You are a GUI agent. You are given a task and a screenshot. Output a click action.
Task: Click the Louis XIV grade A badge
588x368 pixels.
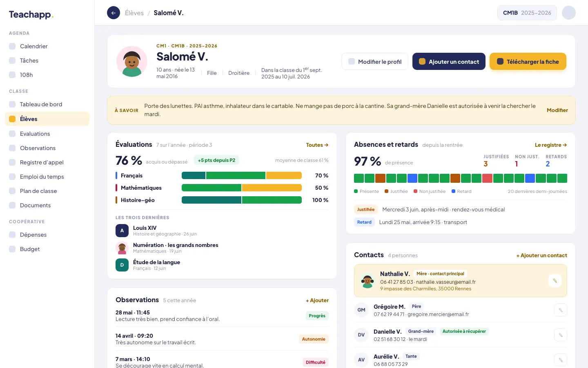(122, 231)
